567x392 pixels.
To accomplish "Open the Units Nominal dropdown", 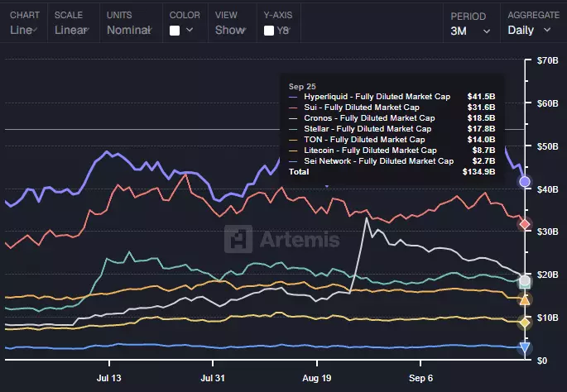I will pos(130,30).
